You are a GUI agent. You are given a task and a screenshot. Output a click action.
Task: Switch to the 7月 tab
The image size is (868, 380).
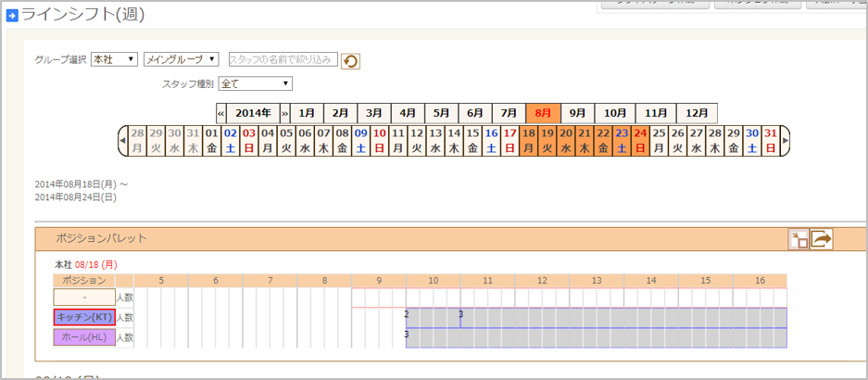pyautogui.click(x=509, y=113)
